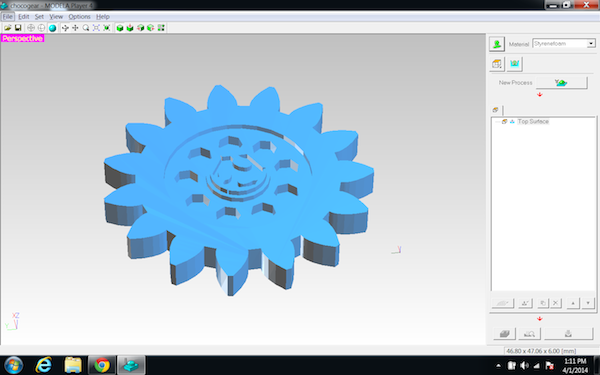Click the orange-top cube modeling form button
Image resolution: width=600 pixels, height=375 pixels.
pyautogui.click(x=497, y=64)
